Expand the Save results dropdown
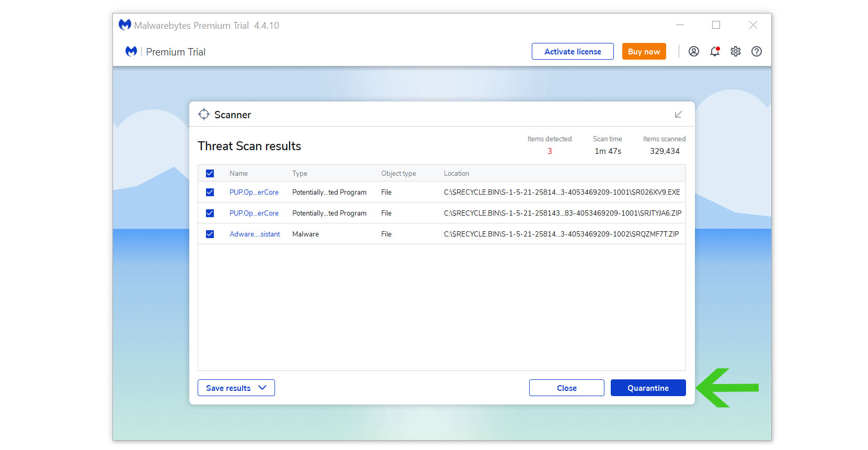The width and height of the screenshot is (868, 450). (236, 388)
